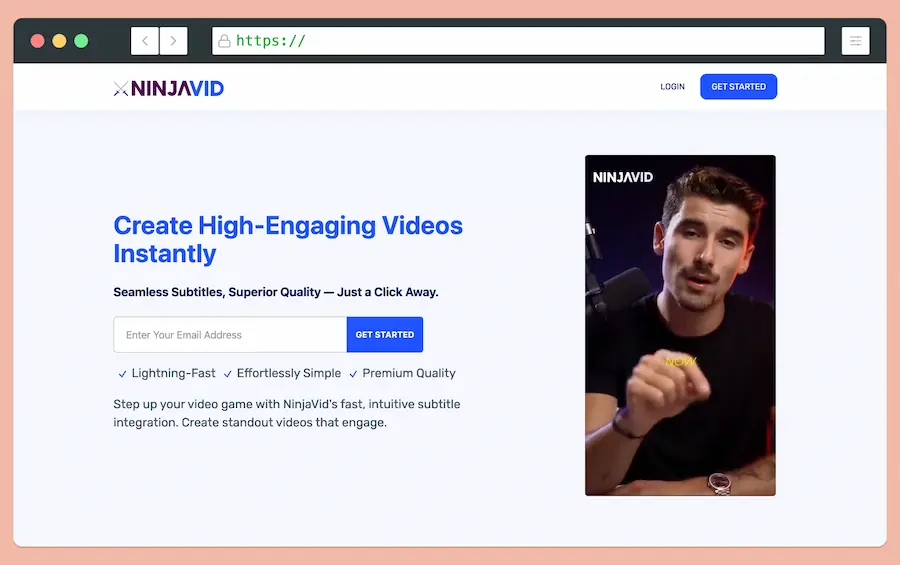Click GET STARTED button beside email field

(x=385, y=335)
